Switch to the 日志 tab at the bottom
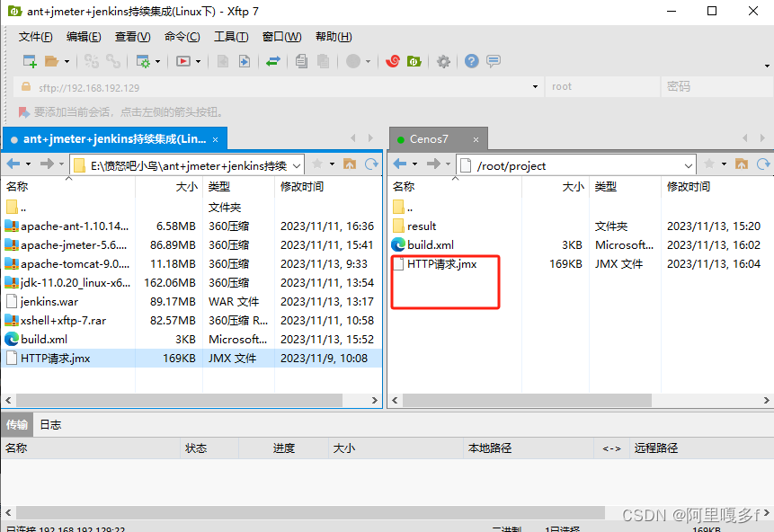The height and width of the screenshot is (532, 774). (50, 423)
